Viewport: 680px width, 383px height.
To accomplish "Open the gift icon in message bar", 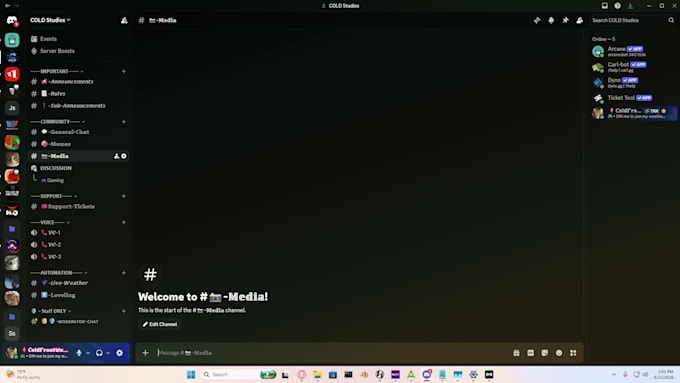I will pos(516,353).
